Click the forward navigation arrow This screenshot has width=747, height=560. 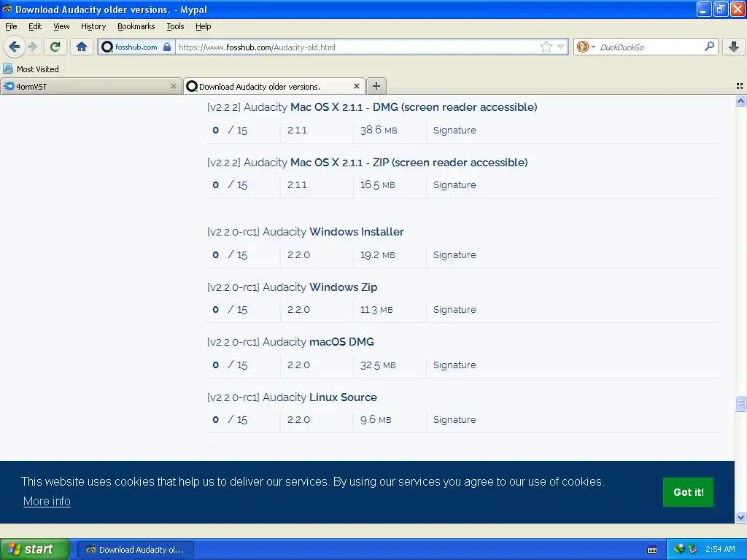pyautogui.click(x=32, y=47)
